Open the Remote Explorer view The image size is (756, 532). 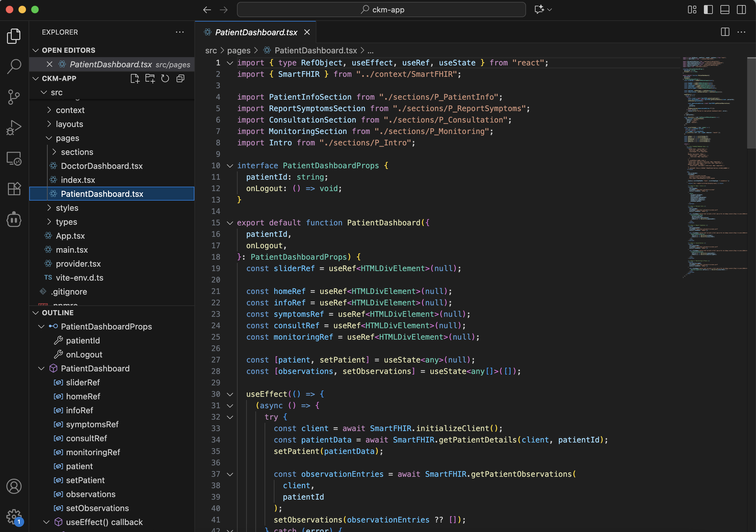(x=14, y=159)
